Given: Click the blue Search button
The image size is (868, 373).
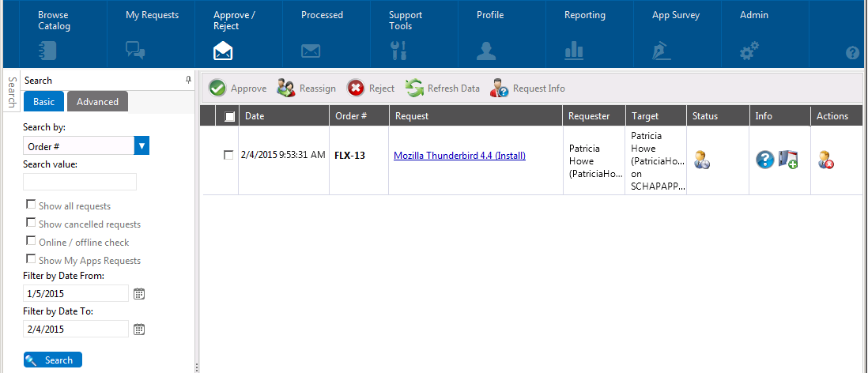Looking at the screenshot, I should click(53, 360).
